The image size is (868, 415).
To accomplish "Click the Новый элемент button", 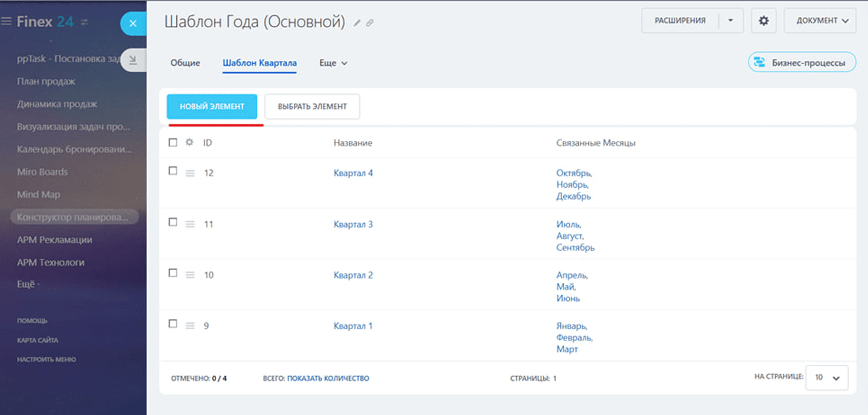I will click(x=212, y=107).
